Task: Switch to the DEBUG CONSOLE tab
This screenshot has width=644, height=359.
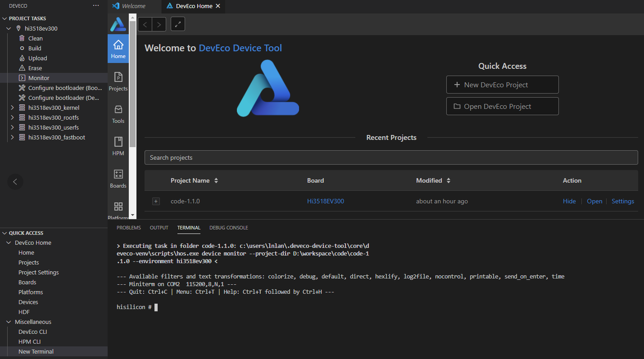Action: [x=229, y=228]
